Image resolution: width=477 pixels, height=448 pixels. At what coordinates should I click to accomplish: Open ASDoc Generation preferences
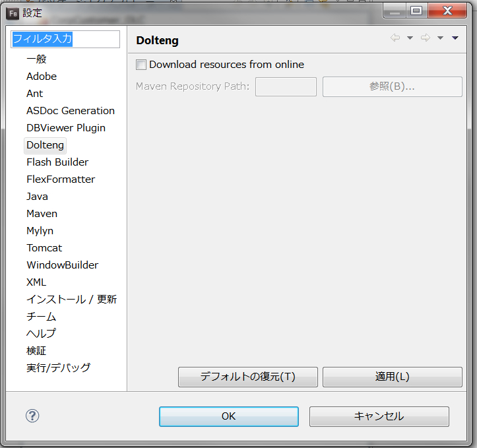pyautogui.click(x=71, y=111)
